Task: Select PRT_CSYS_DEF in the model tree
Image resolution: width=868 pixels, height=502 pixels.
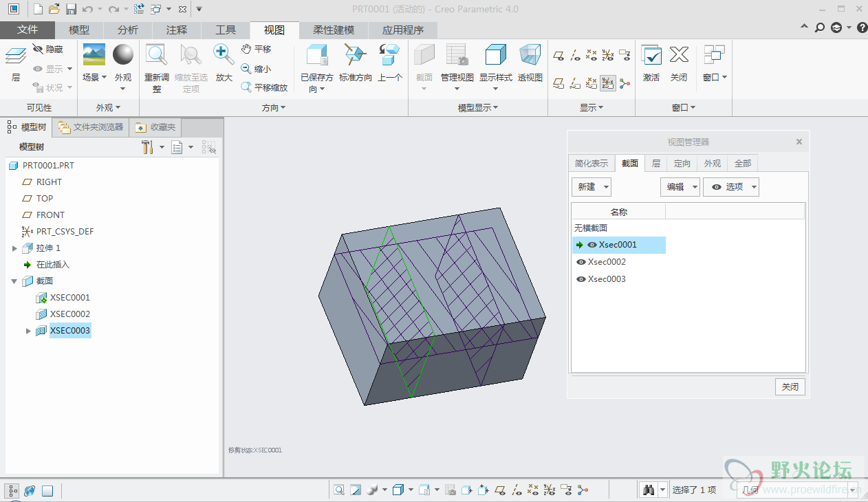Action: pyautogui.click(x=65, y=232)
